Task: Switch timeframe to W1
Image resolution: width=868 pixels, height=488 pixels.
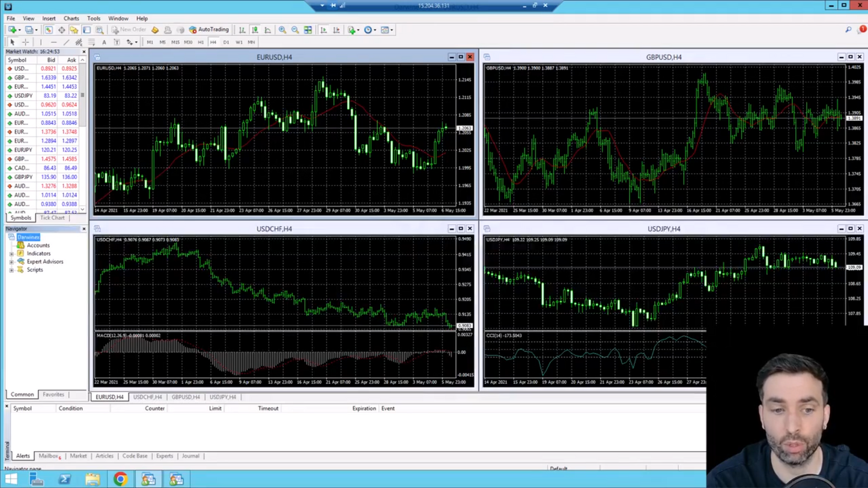Action: pyautogui.click(x=239, y=42)
